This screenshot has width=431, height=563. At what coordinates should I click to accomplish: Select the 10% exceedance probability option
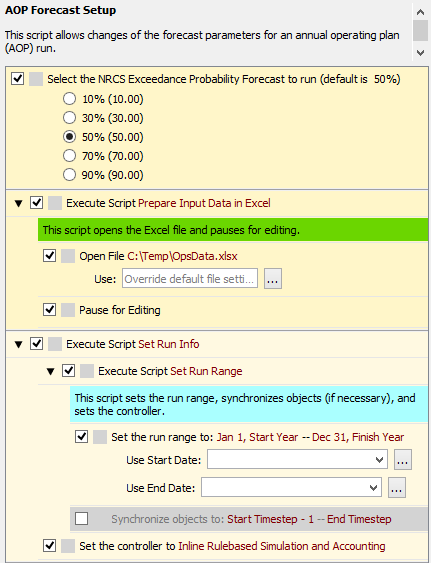69,99
